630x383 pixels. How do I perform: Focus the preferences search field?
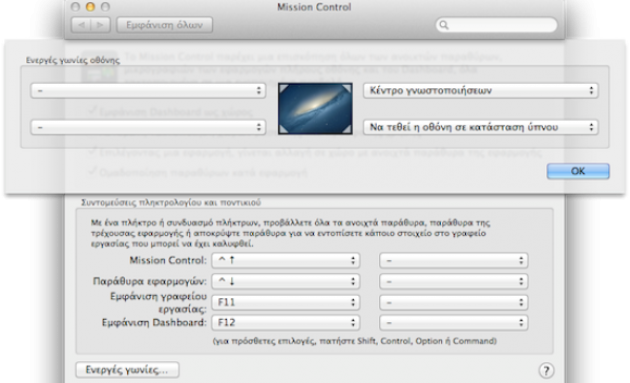(497, 25)
